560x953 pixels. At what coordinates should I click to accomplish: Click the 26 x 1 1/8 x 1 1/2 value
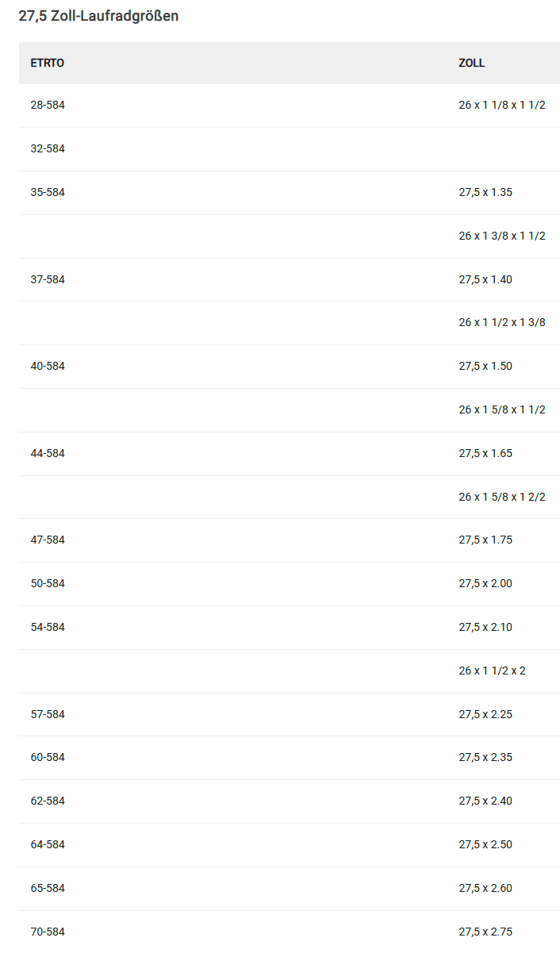(501, 105)
